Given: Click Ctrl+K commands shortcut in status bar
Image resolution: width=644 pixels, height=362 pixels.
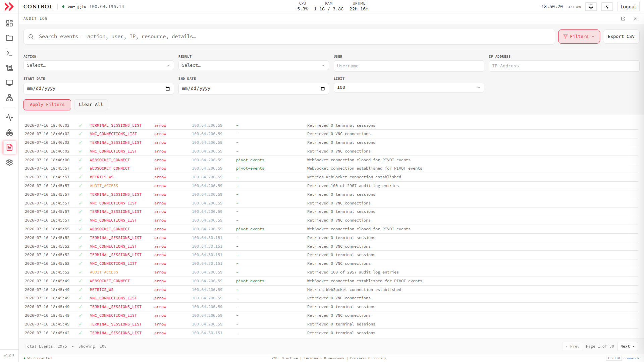Looking at the screenshot, I should tap(623, 358).
